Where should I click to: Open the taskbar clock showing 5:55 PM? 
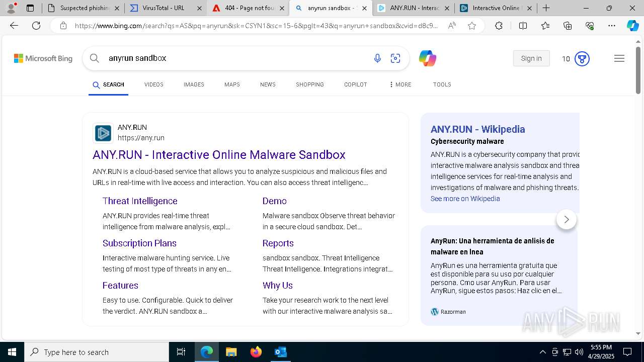[x=601, y=352]
